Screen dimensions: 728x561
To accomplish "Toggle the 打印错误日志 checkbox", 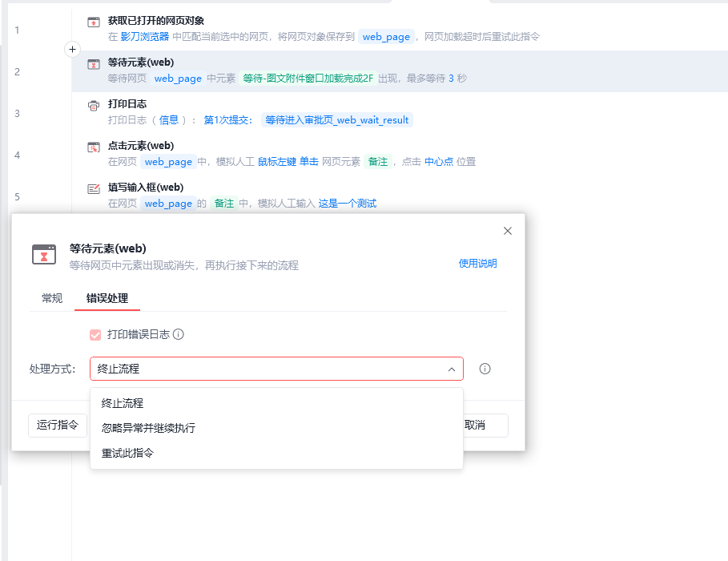I will point(95,335).
